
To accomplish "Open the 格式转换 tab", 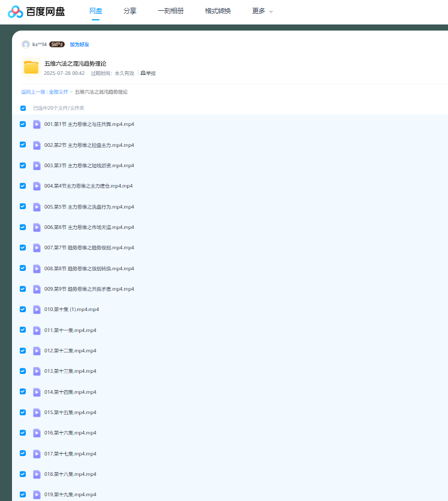I will [218, 11].
